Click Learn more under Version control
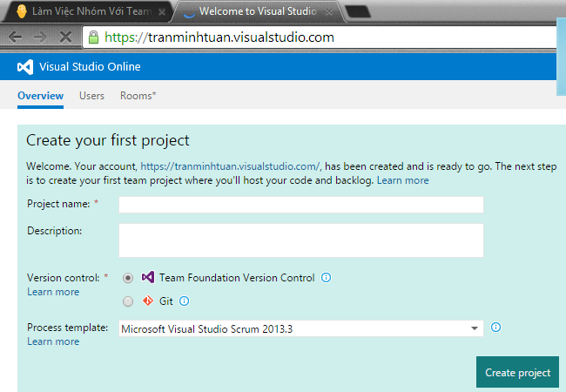 [53, 292]
